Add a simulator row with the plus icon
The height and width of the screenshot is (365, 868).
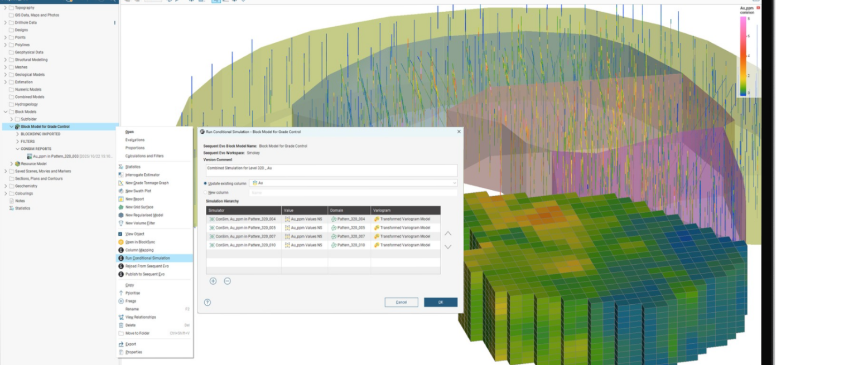[213, 281]
